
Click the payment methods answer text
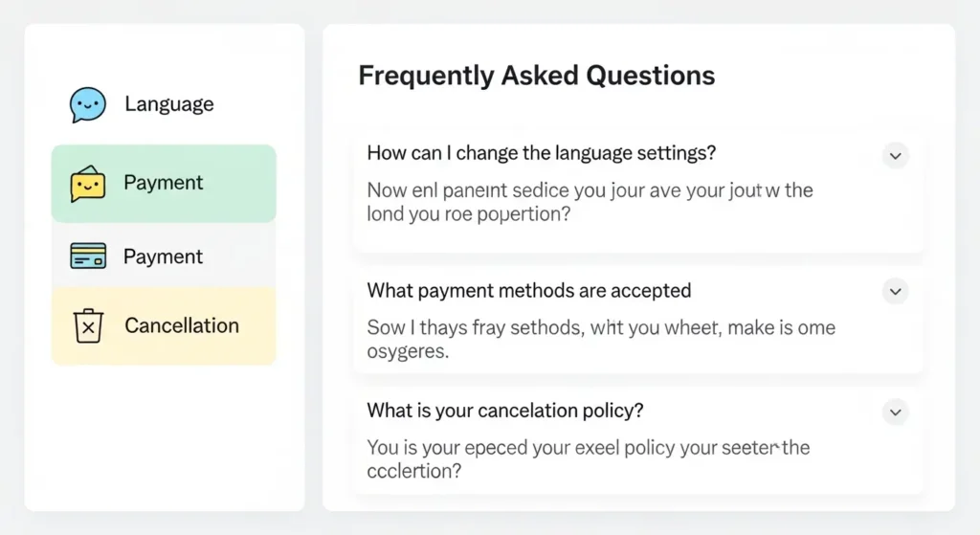pos(601,339)
